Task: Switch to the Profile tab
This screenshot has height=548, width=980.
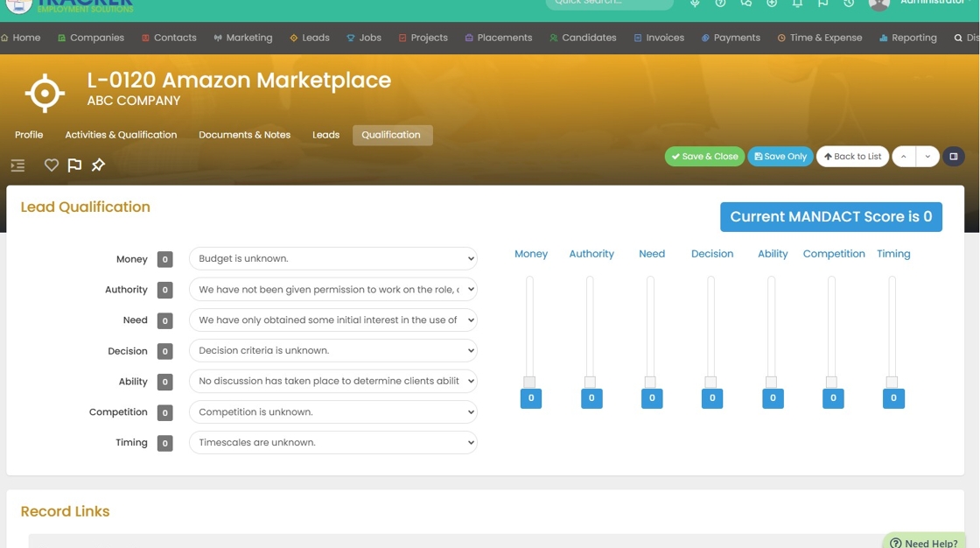Action: pos(29,135)
